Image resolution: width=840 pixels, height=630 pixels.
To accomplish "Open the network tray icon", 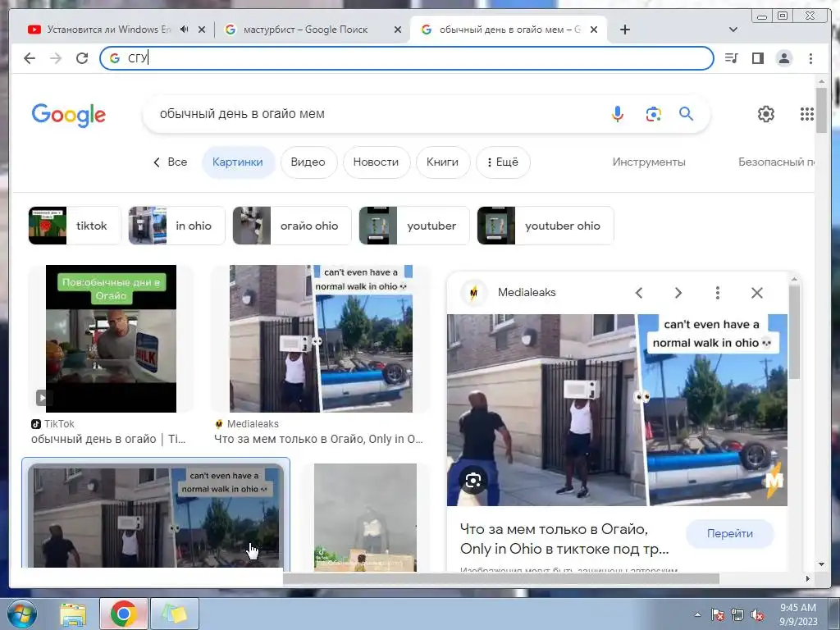I will [x=737, y=615].
